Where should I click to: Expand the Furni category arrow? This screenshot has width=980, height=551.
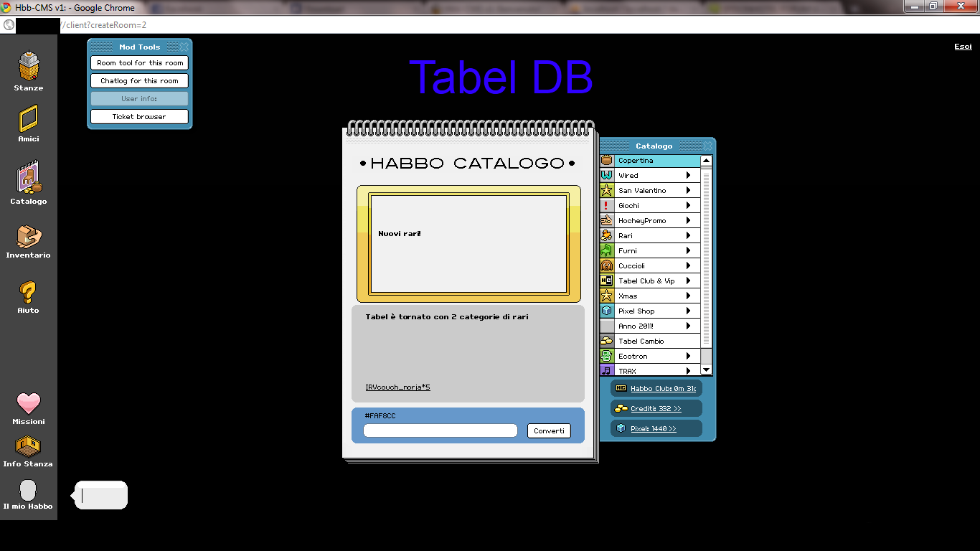click(688, 250)
